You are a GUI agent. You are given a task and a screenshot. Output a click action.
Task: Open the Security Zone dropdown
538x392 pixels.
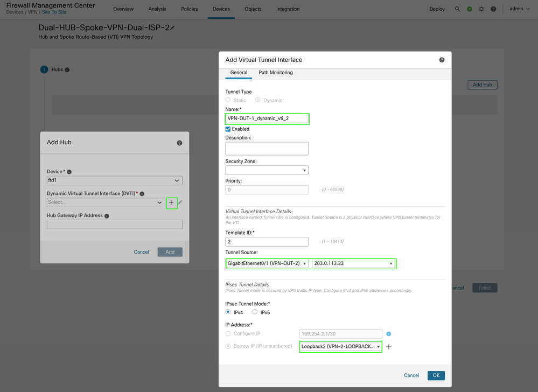[x=267, y=170]
